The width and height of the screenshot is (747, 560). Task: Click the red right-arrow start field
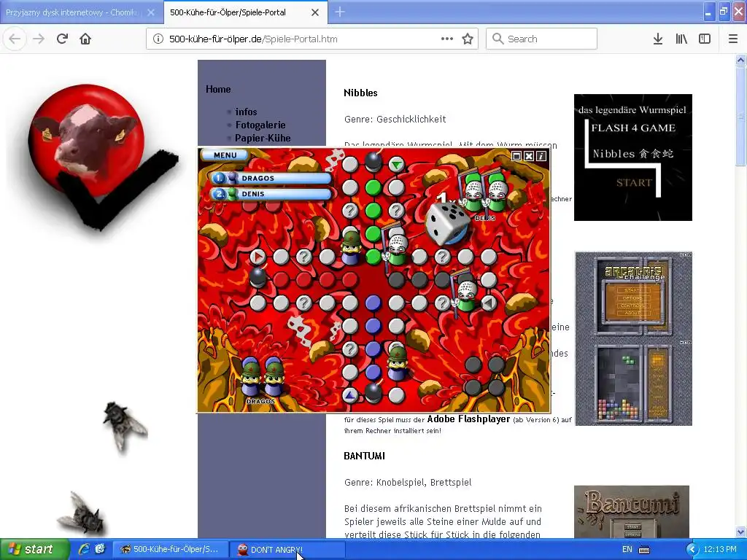[x=258, y=257]
